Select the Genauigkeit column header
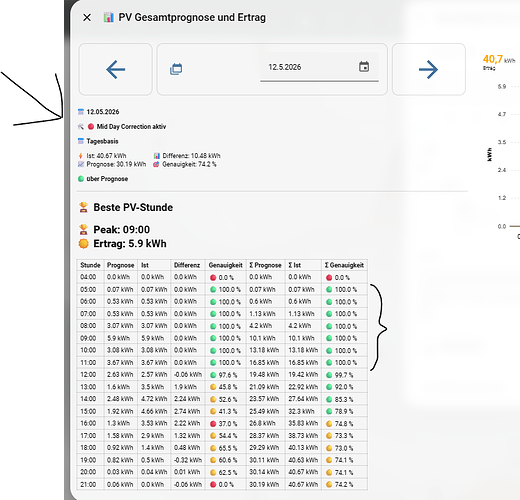 (225, 265)
